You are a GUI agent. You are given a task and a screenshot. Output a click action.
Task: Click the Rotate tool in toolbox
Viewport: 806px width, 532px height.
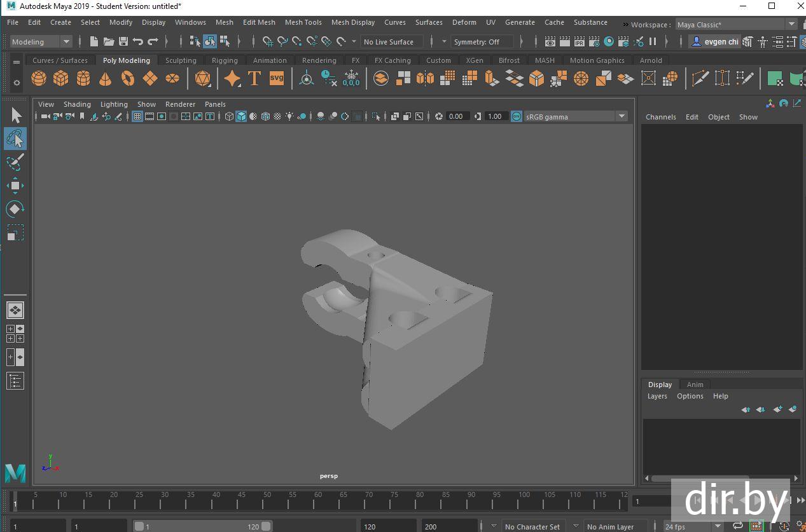(15, 209)
